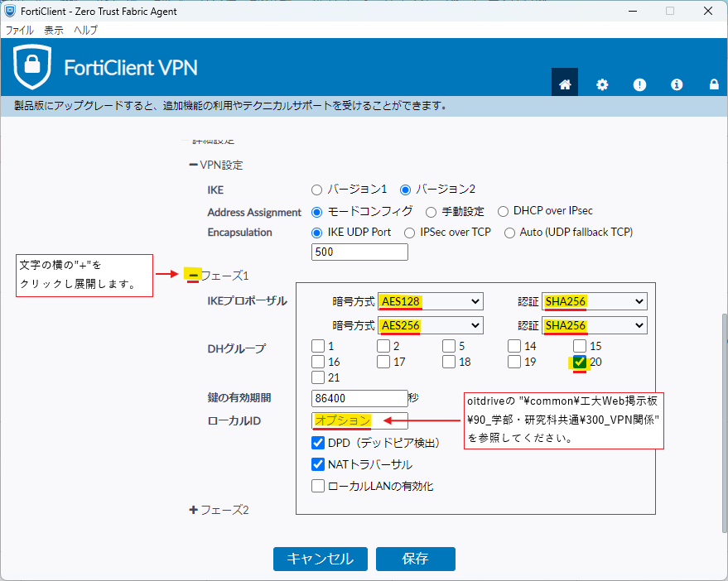The image size is (728, 581).
Task: Click the exclamation notification icon
Action: pos(639,84)
